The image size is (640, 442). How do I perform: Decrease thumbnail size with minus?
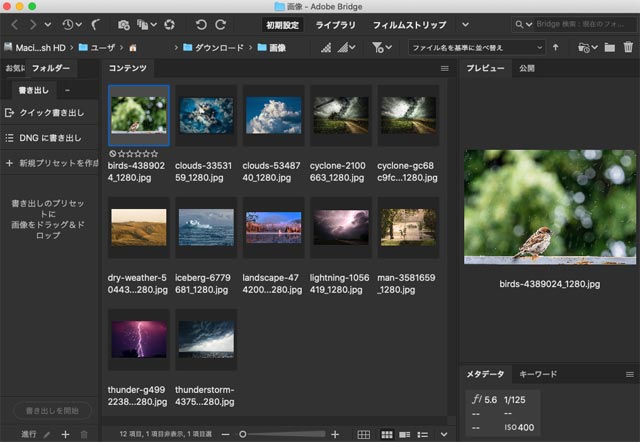click(225, 435)
